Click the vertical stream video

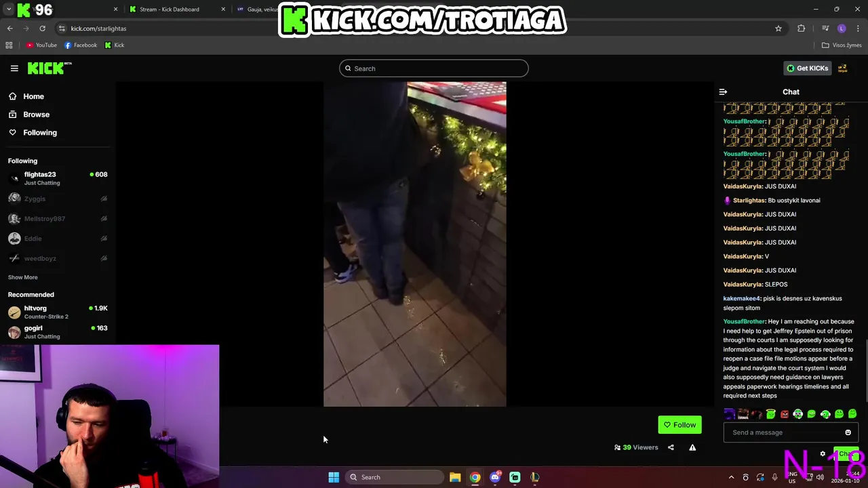tap(414, 244)
